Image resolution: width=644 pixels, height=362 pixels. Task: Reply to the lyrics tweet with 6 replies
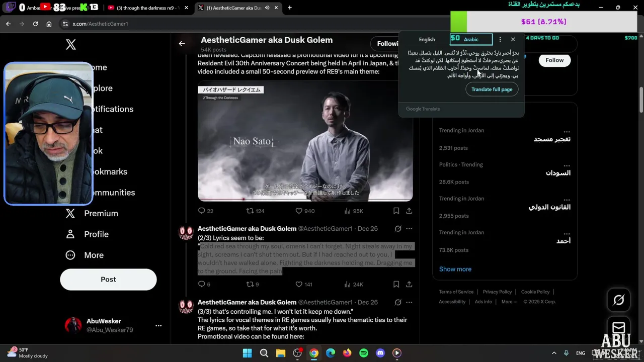[204, 284]
